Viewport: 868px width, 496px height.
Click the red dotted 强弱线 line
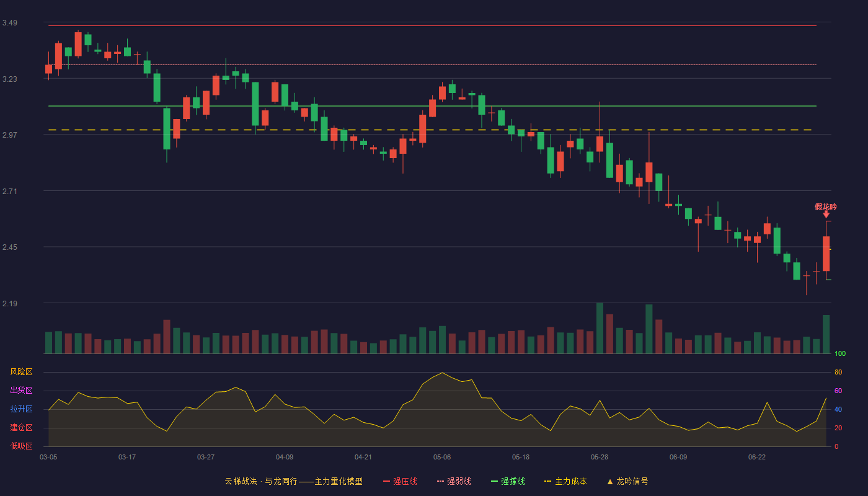click(432, 64)
